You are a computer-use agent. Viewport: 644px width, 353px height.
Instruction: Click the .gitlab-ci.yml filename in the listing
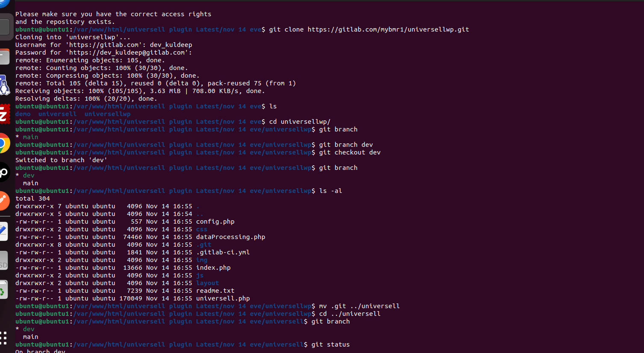point(223,252)
